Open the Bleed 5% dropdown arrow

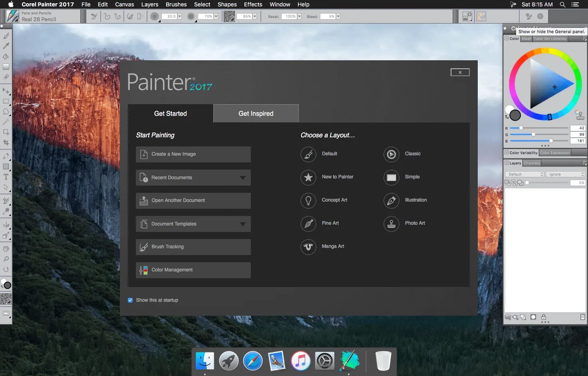338,16
